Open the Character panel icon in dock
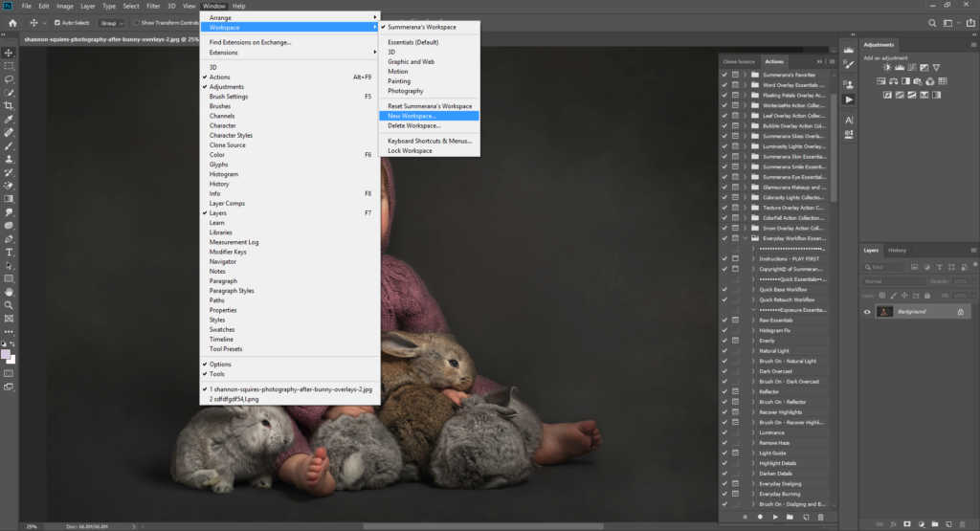The image size is (980, 531). [x=849, y=120]
